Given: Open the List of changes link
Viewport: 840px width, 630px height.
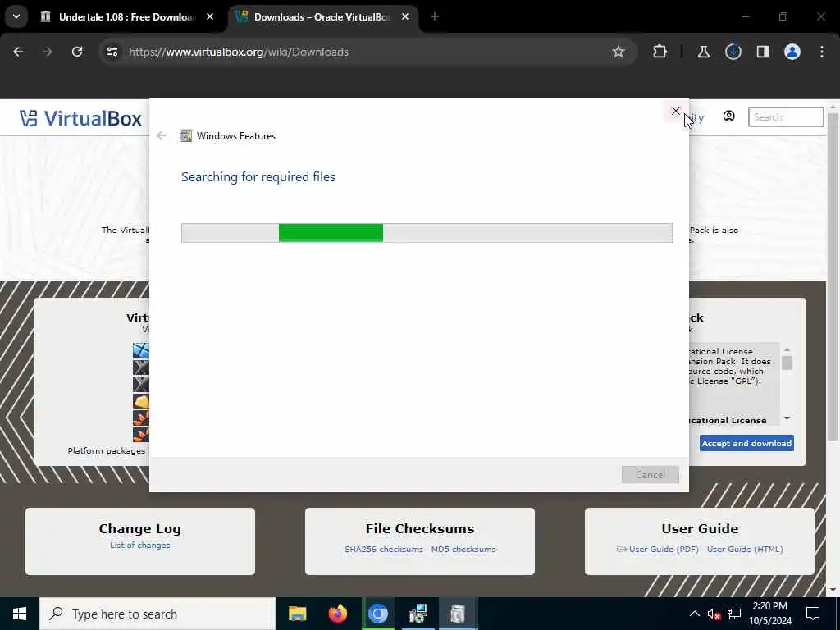Looking at the screenshot, I should click(139, 546).
